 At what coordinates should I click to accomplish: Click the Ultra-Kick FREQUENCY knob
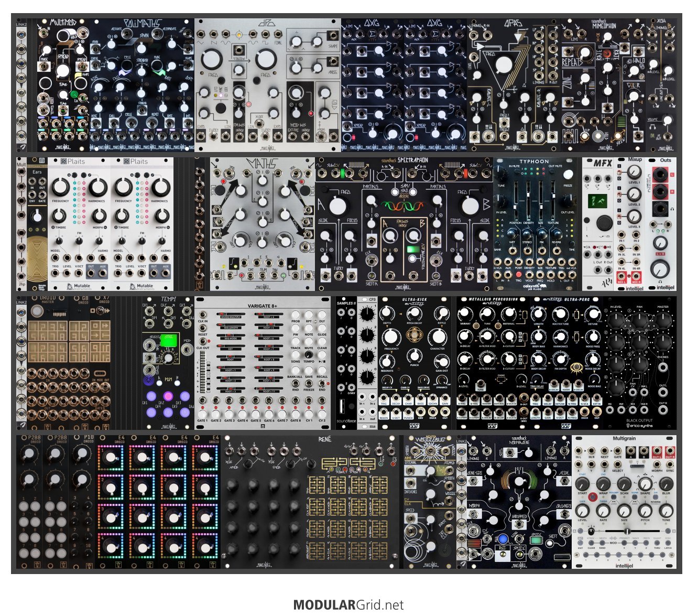pos(392,337)
